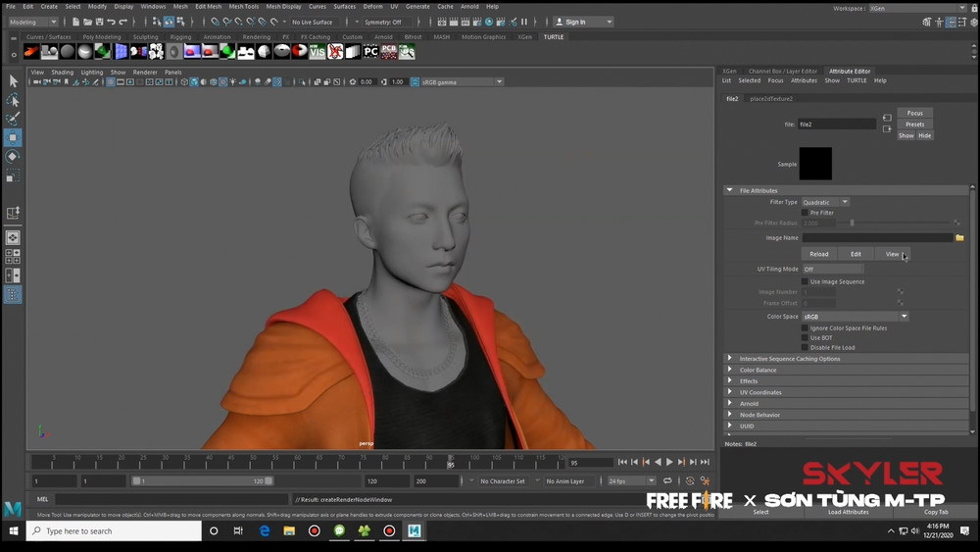This screenshot has height=552, width=980.
Task: Activate the Rotate tool in the toolbox
Action: (13, 156)
